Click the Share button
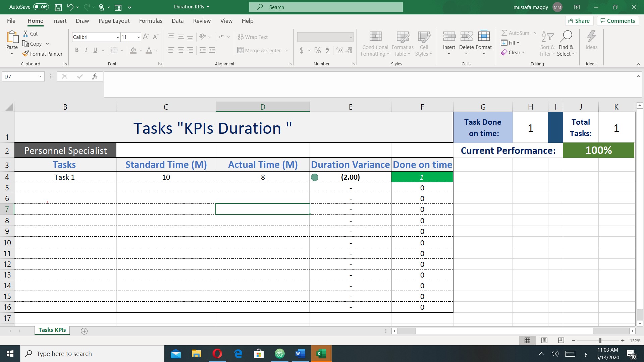 pyautogui.click(x=580, y=20)
